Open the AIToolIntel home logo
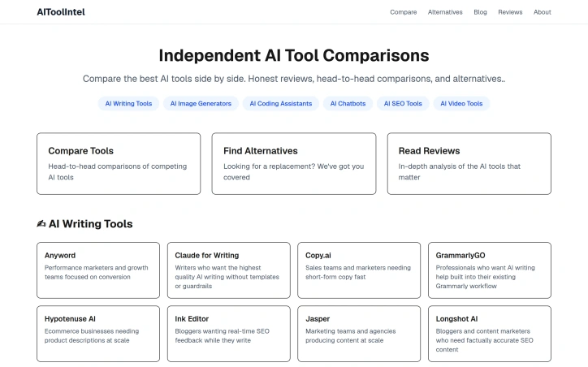The height and width of the screenshot is (367, 588). pos(61,12)
